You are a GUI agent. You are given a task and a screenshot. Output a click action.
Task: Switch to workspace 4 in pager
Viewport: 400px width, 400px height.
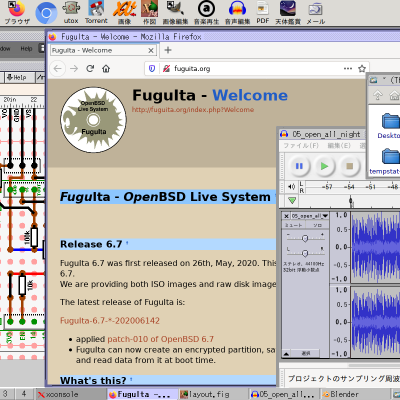(24, 394)
